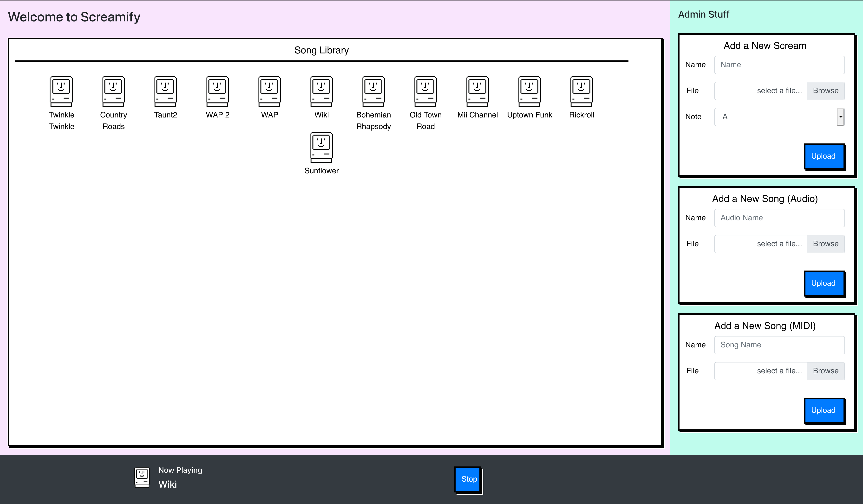This screenshot has height=504, width=863.
Task: Choose the Old Town Road icon
Action: coord(425,91)
